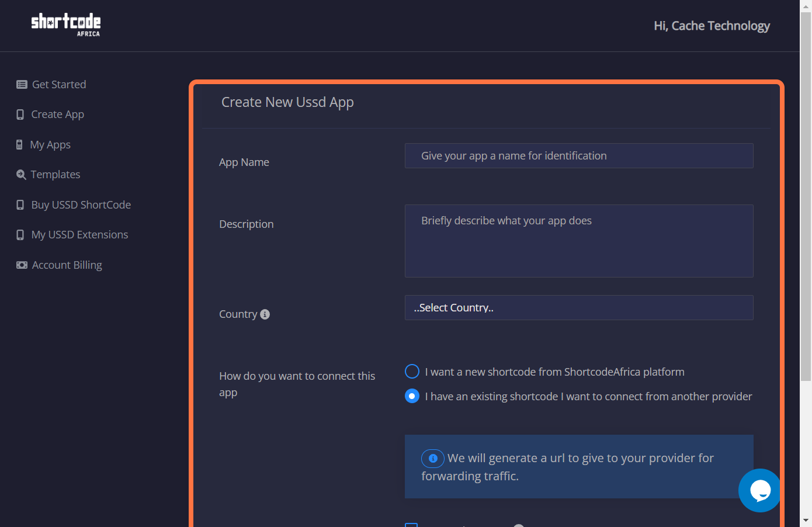Click the Create New Ussd App heading

[287, 102]
